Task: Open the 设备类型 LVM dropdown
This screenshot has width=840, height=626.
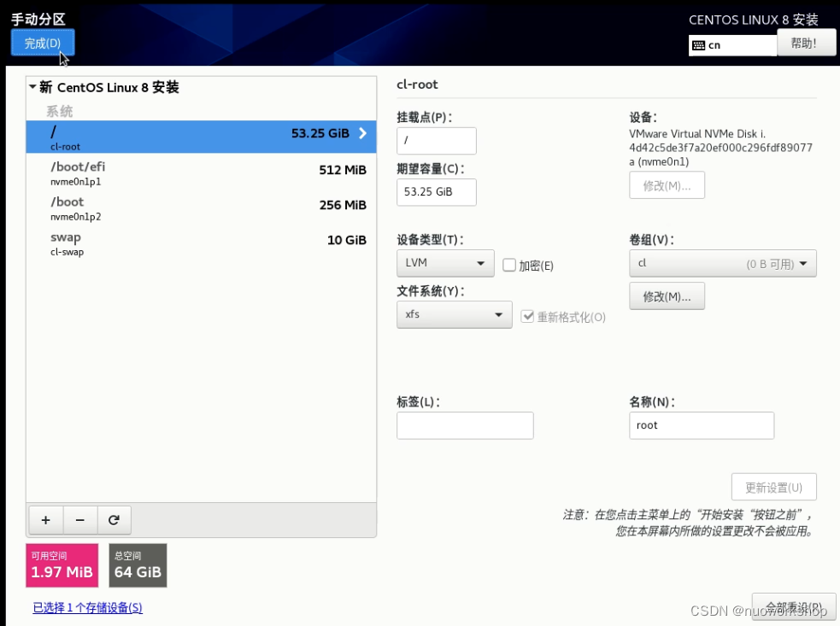Action: point(445,263)
